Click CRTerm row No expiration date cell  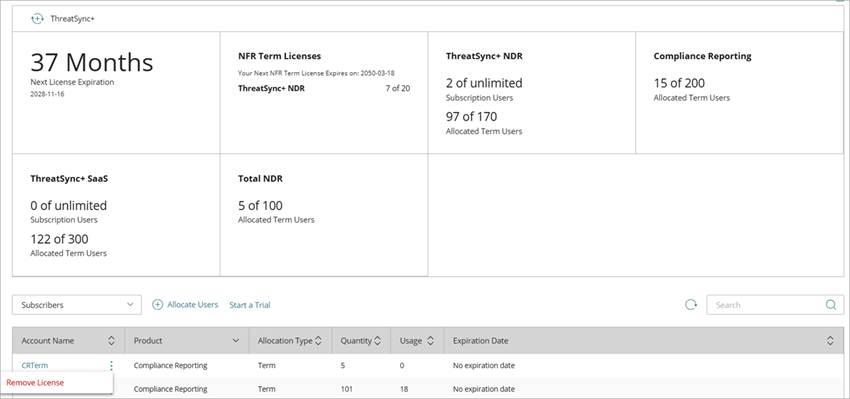point(484,365)
